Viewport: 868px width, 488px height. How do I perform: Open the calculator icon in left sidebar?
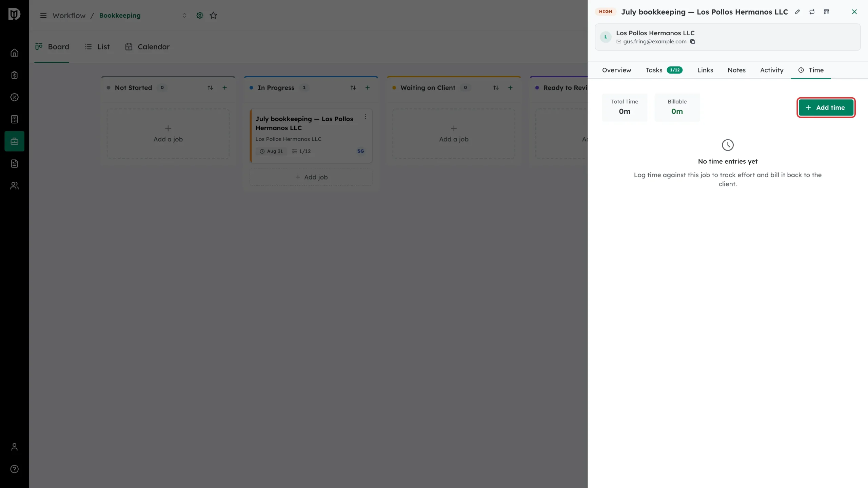click(x=14, y=119)
